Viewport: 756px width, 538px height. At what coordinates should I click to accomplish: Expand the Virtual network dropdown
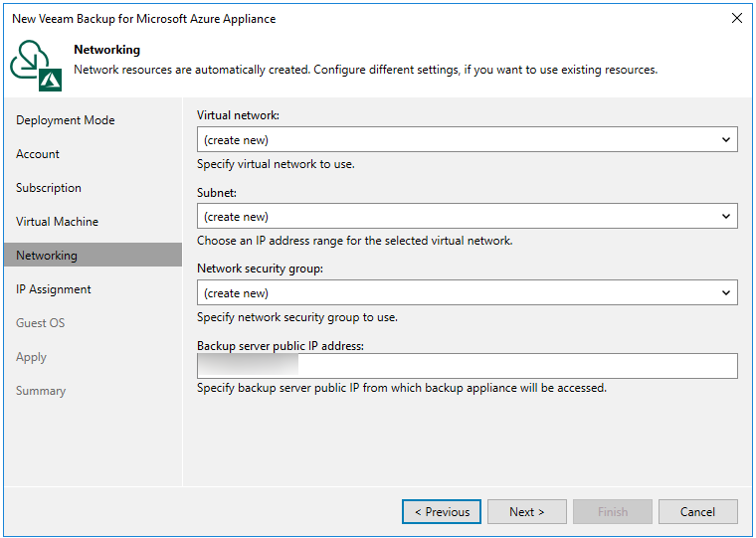tap(467, 140)
